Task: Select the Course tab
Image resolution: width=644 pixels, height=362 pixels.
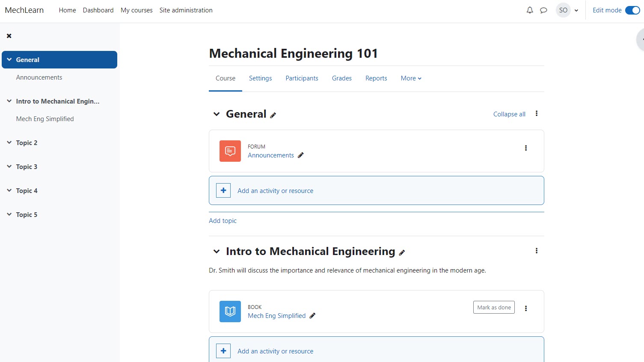Action: [226, 78]
